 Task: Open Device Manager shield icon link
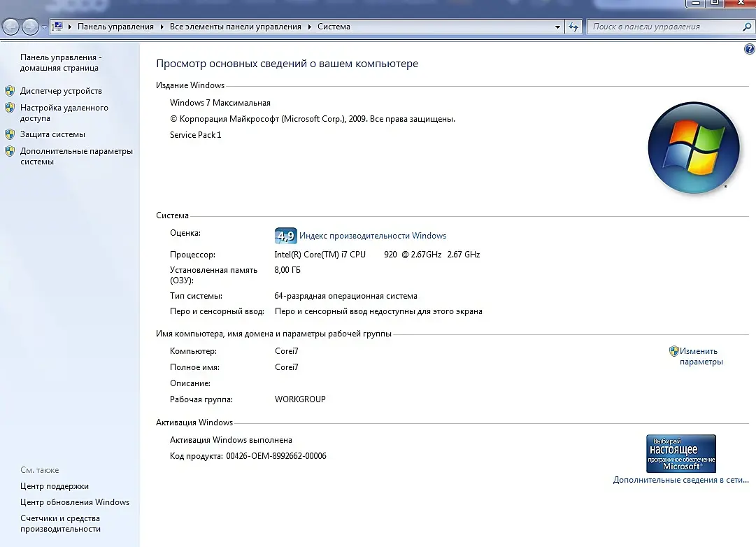tap(10, 91)
